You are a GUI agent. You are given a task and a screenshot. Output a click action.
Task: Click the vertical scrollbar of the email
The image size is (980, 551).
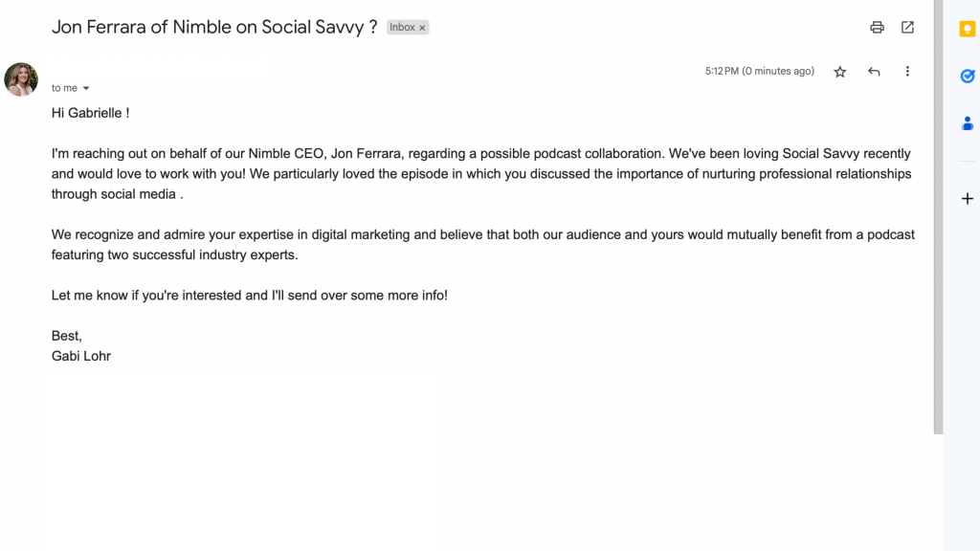938,220
